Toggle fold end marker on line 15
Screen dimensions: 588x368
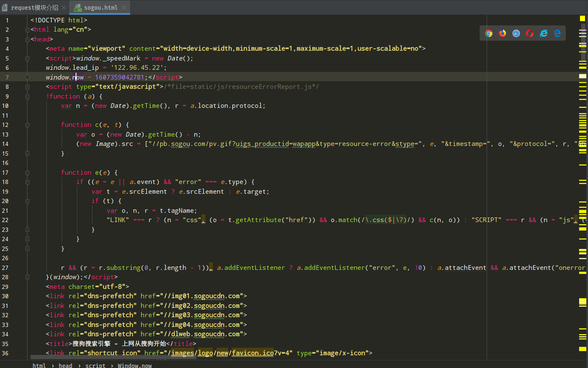[27, 154]
